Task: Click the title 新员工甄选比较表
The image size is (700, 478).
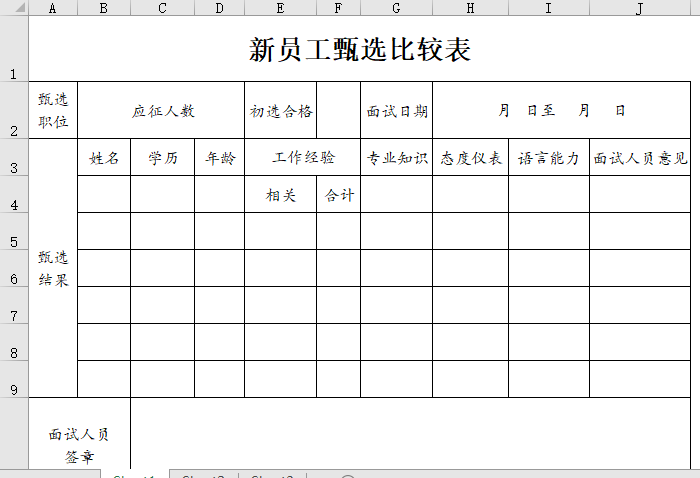Action: tap(360, 50)
